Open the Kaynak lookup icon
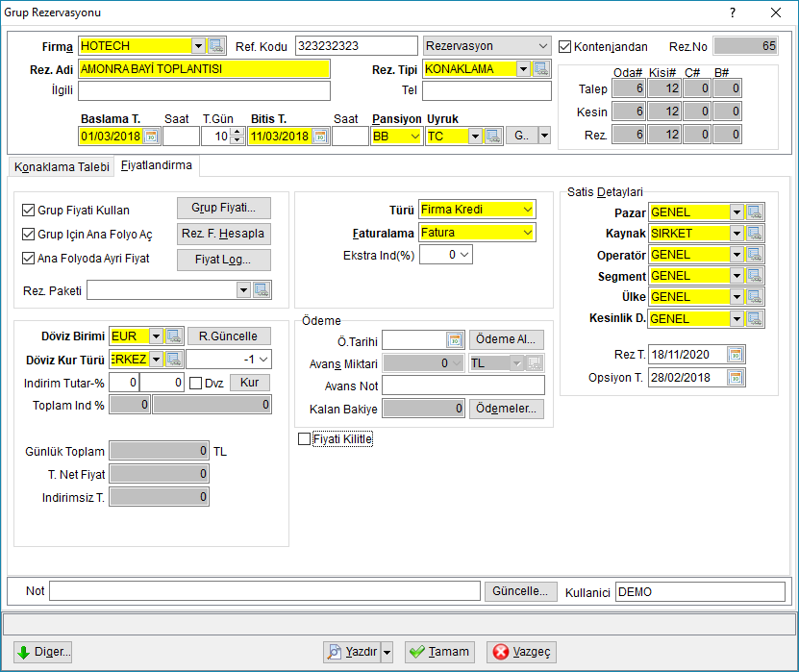 [x=755, y=234]
